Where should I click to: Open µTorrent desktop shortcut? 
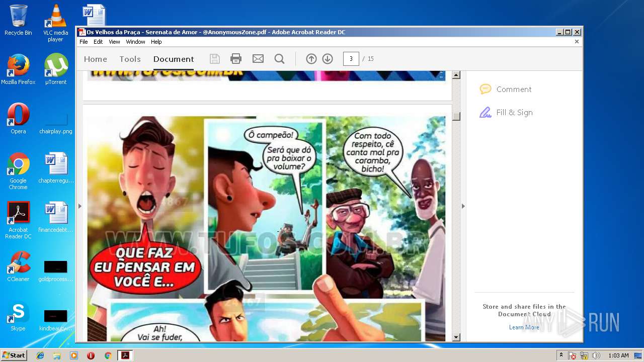tap(55, 69)
